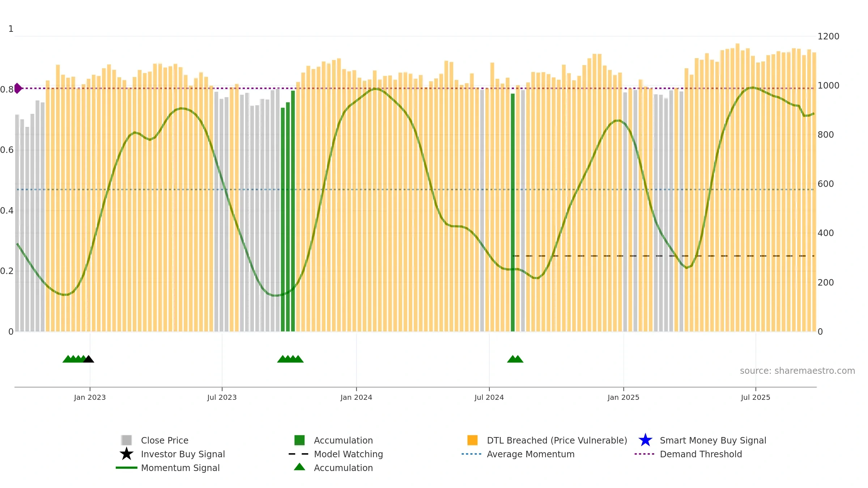Click the orange DTL Breached color swatch
The width and height of the screenshot is (868, 488).
472,440
